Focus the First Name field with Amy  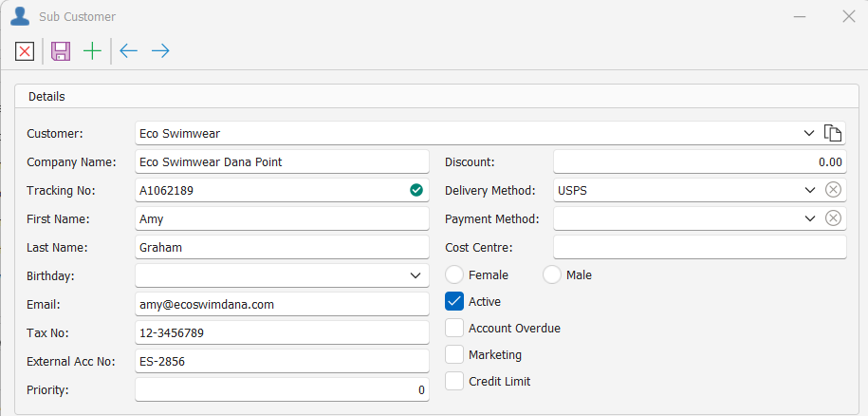(x=282, y=218)
